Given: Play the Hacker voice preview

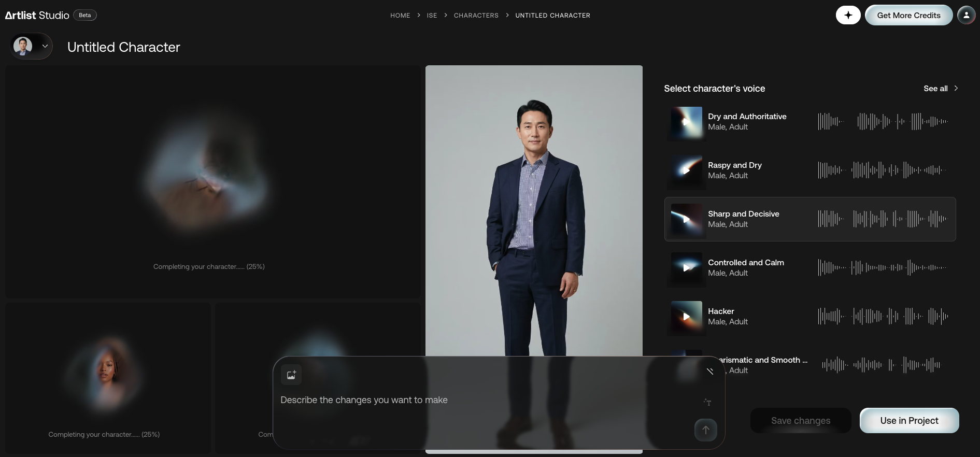Looking at the screenshot, I should [x=687, y=317].
